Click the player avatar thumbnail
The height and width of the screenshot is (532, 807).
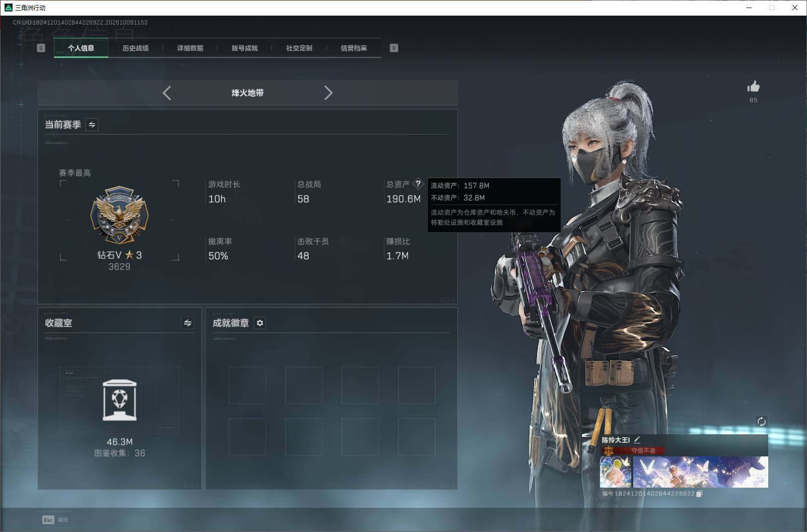pyautogui.click(x=616, y=472)
